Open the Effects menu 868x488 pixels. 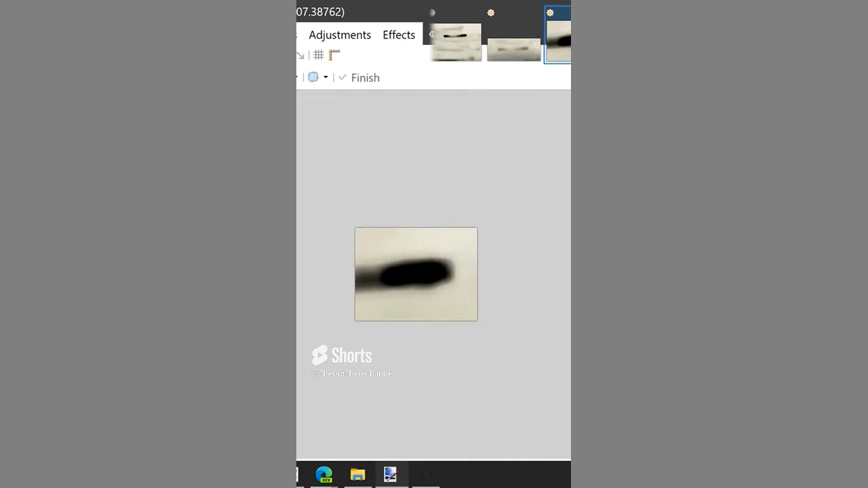point(399,35)
